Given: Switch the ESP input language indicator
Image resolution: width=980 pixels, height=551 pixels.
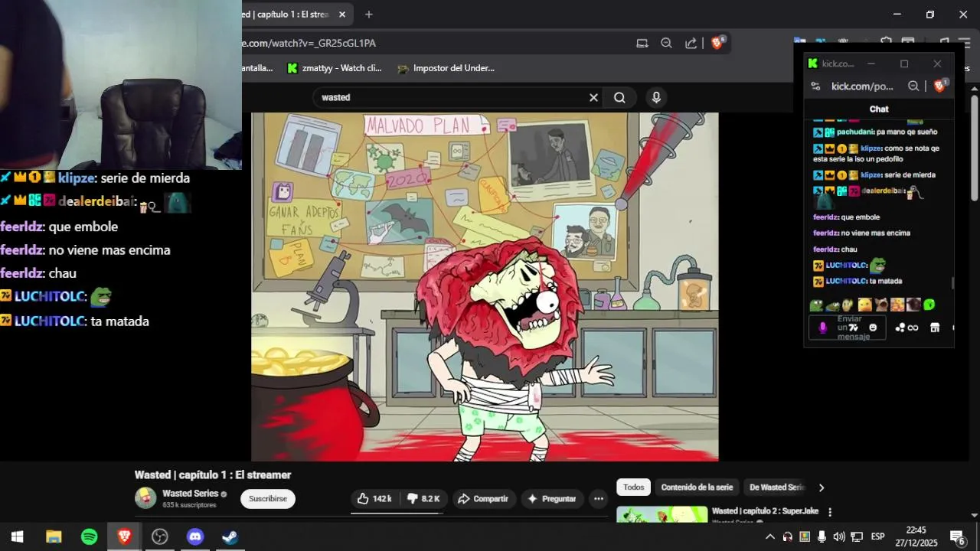Looking at the screenshot, I should (x=878, y=536).
